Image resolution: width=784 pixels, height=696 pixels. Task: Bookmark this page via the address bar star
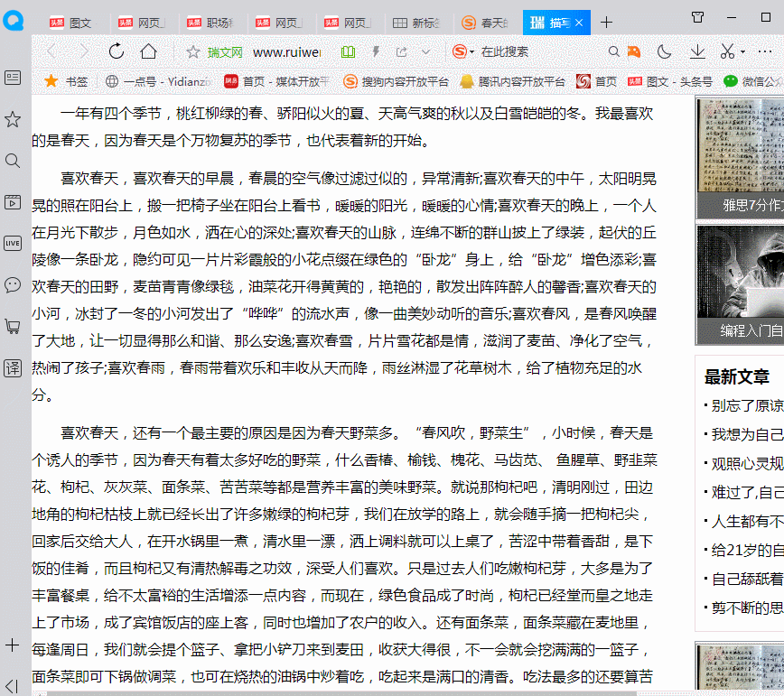point(193,51)
